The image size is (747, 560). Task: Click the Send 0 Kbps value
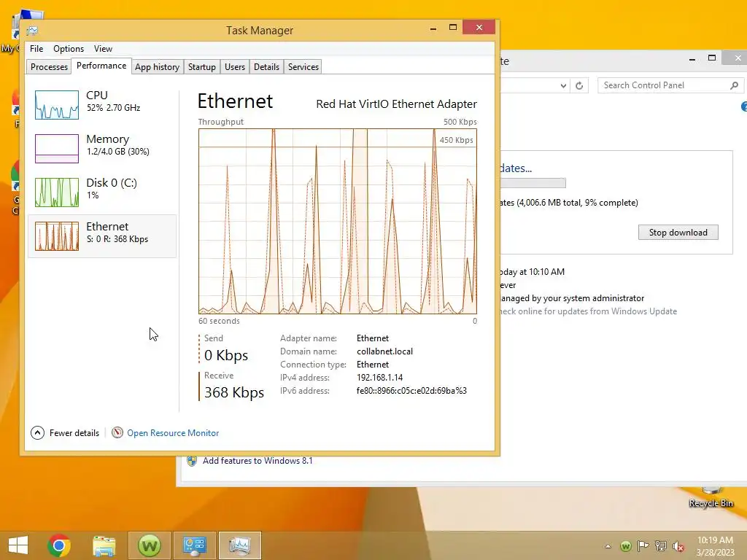pyautogui.click(x=226, y=355)
